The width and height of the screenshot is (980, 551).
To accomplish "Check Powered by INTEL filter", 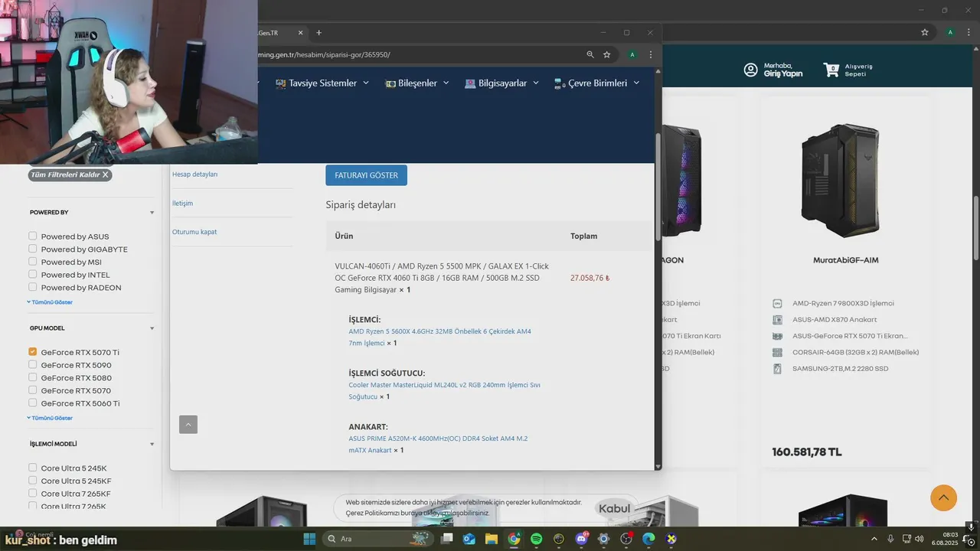I will pos(33,274).
